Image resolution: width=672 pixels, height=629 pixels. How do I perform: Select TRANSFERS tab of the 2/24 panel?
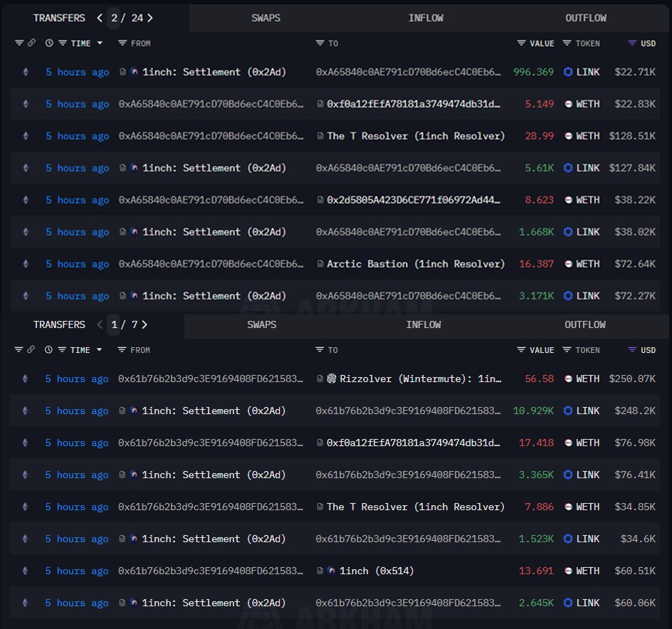click(x=59, y=18)
